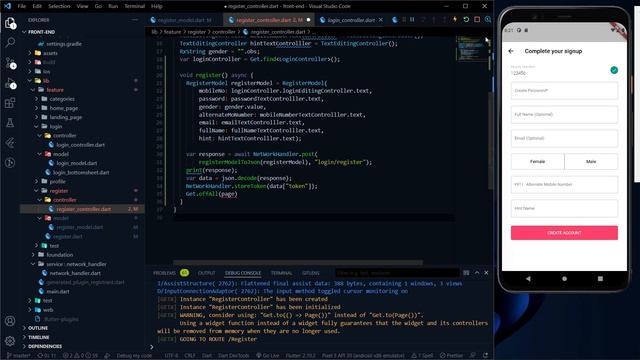Pause the debug session

412,20
